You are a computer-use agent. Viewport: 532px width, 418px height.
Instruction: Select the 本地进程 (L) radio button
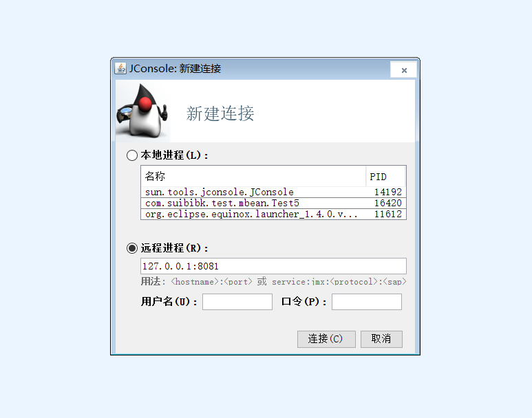(x=132, y=155)
